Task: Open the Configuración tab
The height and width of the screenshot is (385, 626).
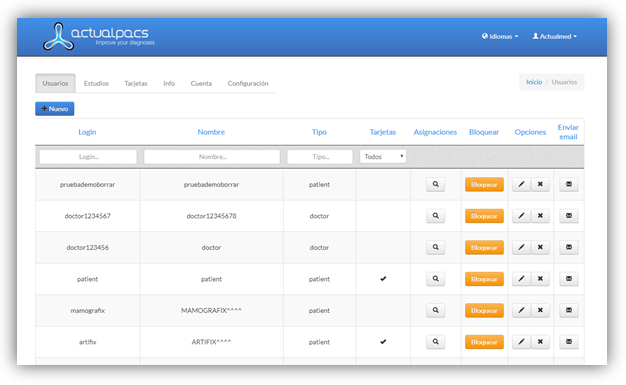Action: [248, 83]
